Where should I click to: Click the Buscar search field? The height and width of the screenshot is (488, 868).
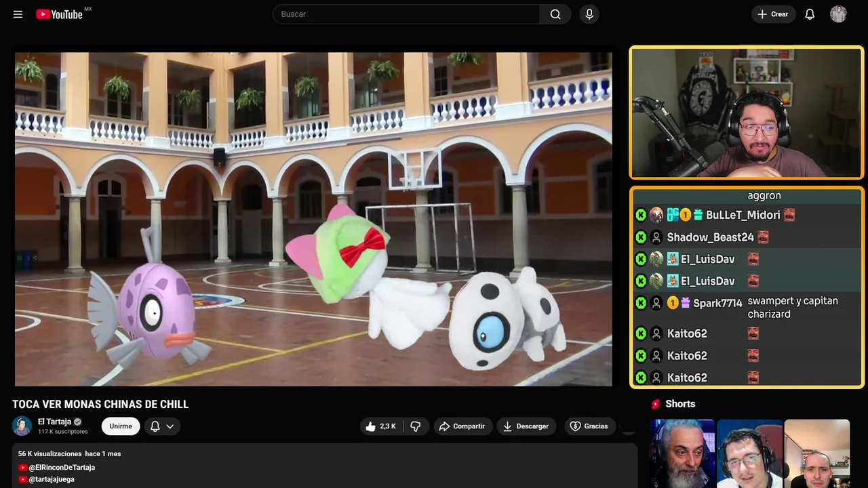(406, 14)
